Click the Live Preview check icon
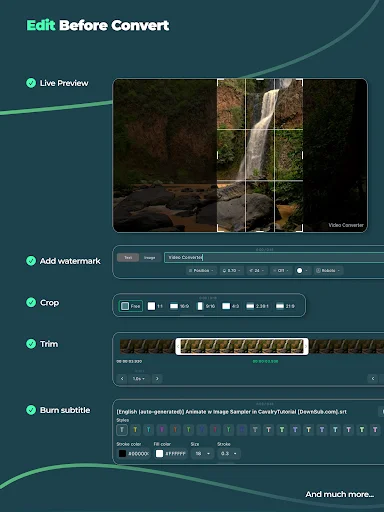 click(x=31, y=83)
